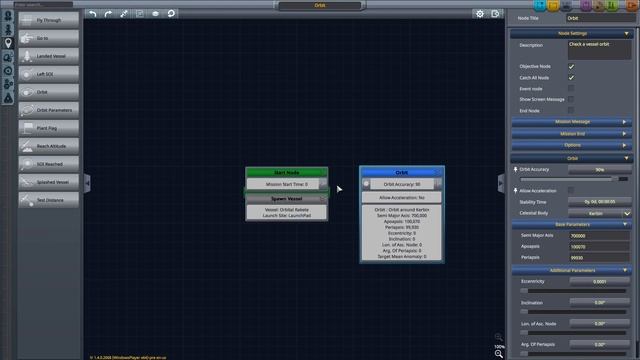Add a Landed Vessel node
Image resolution: width=640 pixels, height=360 pixels.
pyautogui.click(x=49, y=56)
